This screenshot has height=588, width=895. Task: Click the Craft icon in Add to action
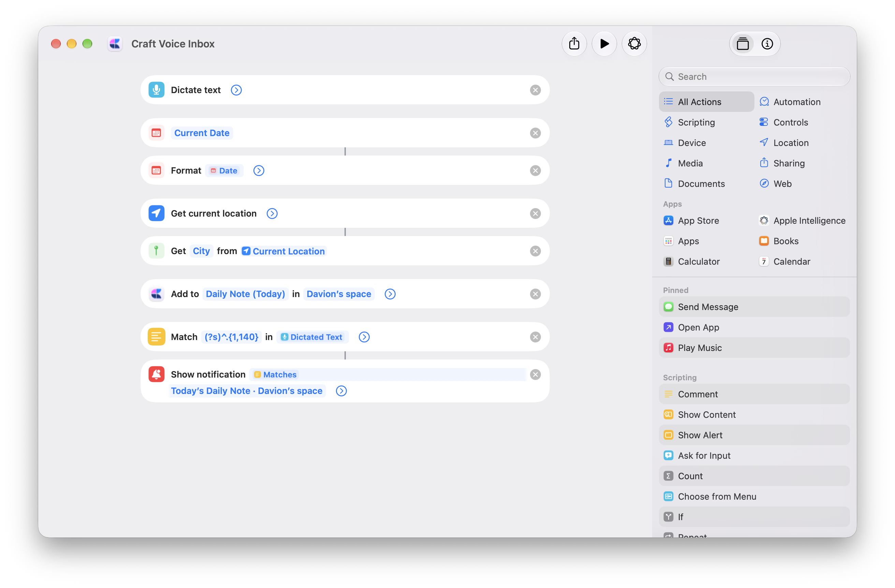[x=156, y=294]
